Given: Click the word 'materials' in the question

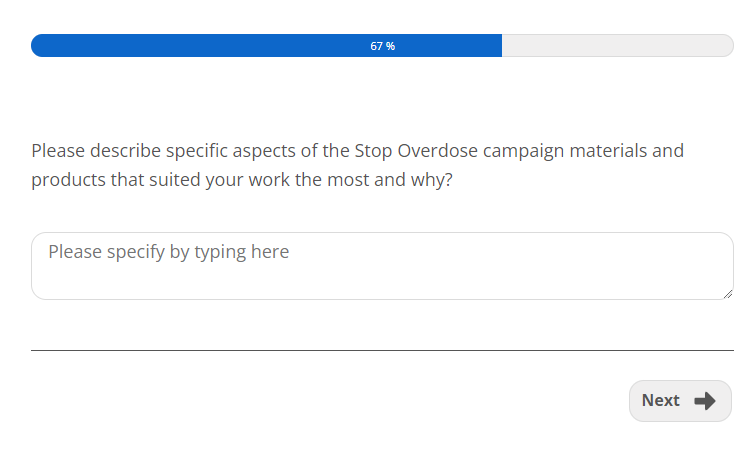Looking at the screenshot, I should pos(606,151).
